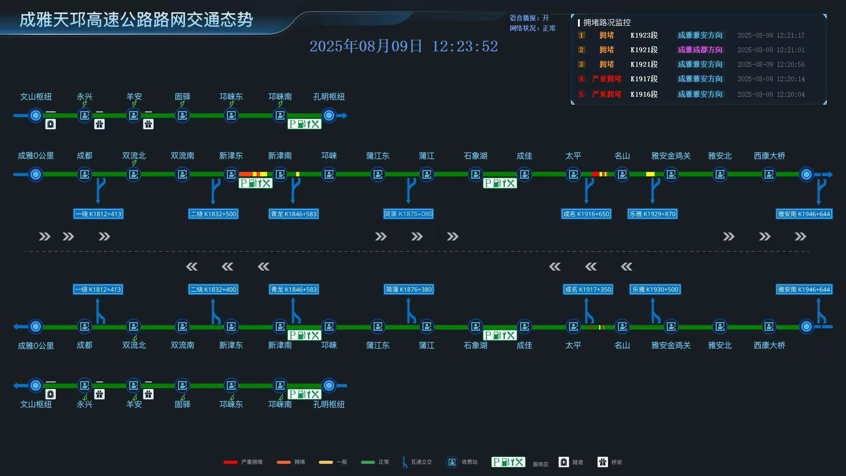Image resolution: width=846 pixels, height=476 pixels.
Task: Click the 拥堵路况监控 panel title
Action: [x=607, y=23]
